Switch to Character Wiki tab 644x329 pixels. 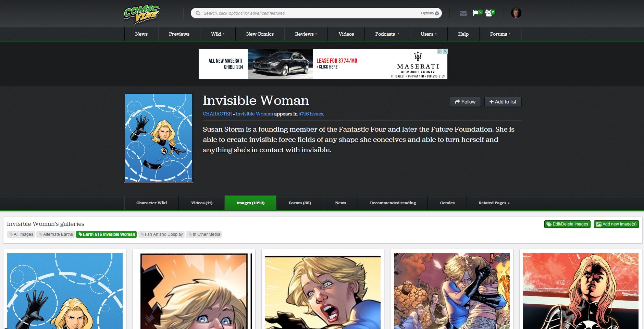pos(151,203)
